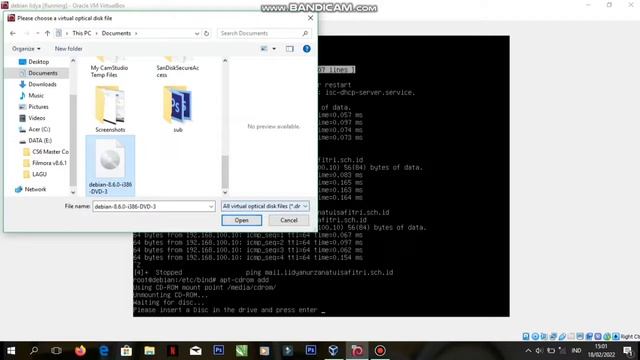Click Documents in the breadcrumb path

coord(116,33)
